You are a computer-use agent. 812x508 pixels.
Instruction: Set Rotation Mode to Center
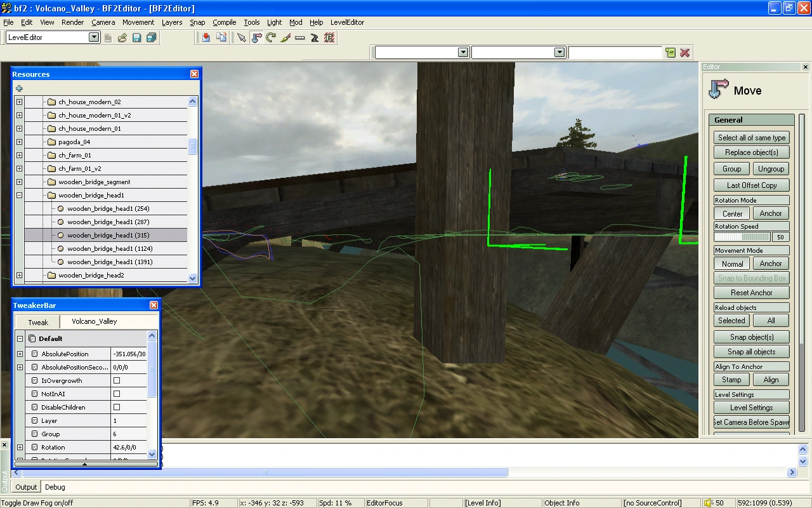point(732,213)
